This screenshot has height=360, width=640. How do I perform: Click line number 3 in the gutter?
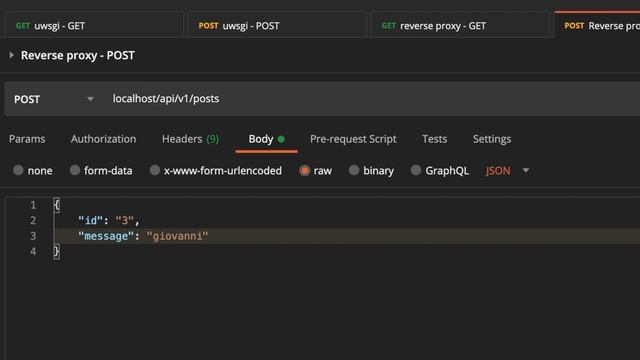pos(33,236)
